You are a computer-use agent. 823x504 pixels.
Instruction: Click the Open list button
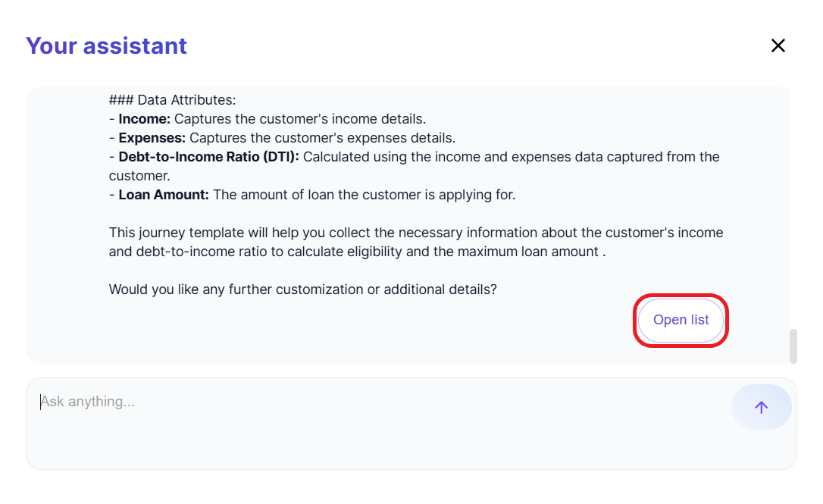681,320
